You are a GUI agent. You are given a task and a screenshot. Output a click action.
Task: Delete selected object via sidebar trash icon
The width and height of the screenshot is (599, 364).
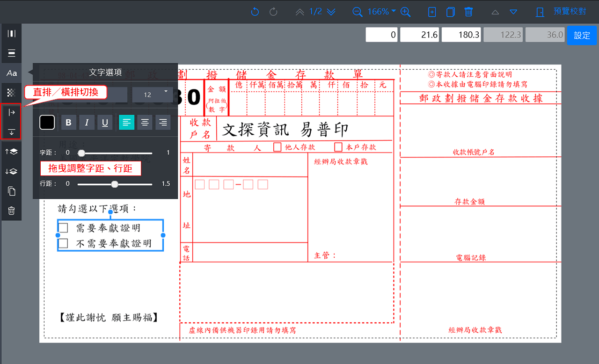pyautogui.click(x=12, y=211)
